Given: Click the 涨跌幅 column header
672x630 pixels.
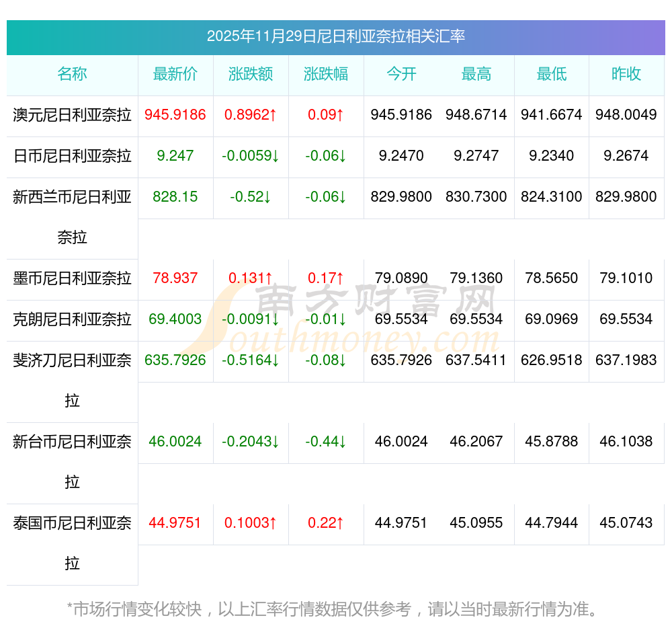Looking at the screenshot, I should (x=326, y=74).
